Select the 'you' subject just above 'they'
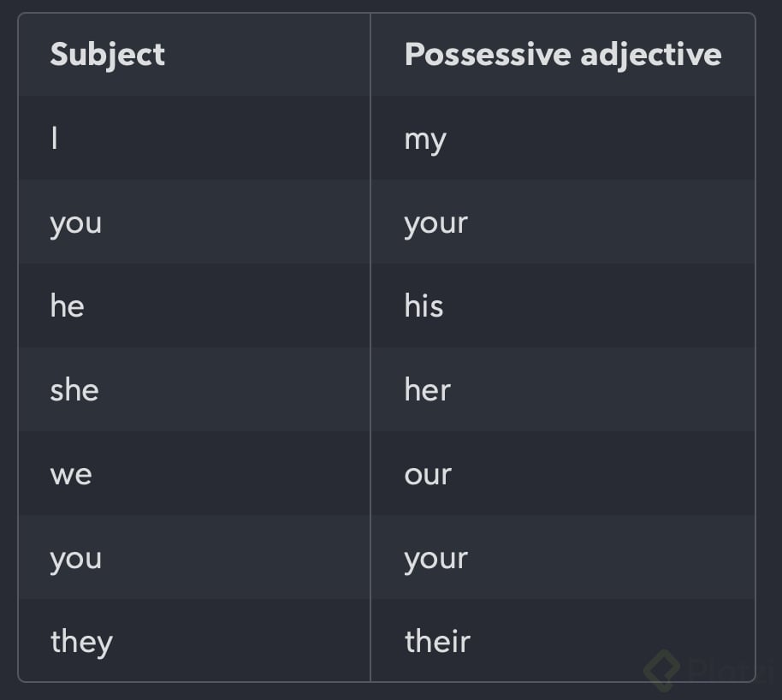Image resolution: width=782 pixels, height=700 pixels. click(x=76, y=558)
